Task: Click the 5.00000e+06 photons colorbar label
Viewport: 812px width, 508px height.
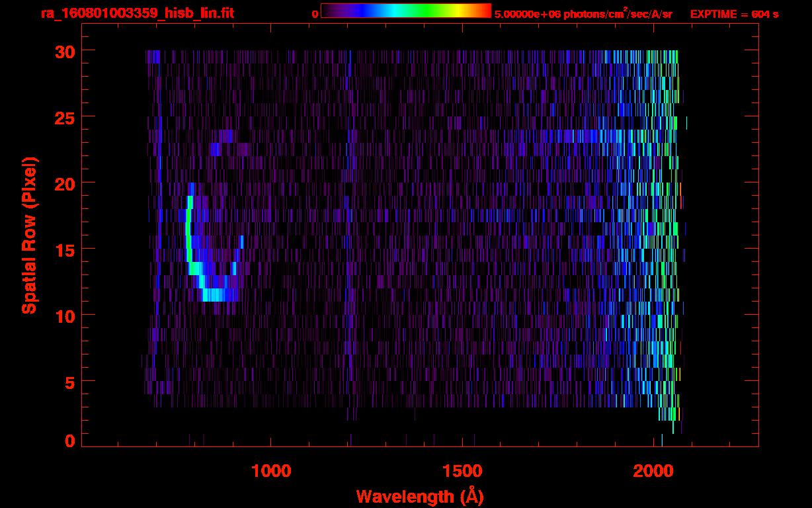Action: [x=583, y=13]
